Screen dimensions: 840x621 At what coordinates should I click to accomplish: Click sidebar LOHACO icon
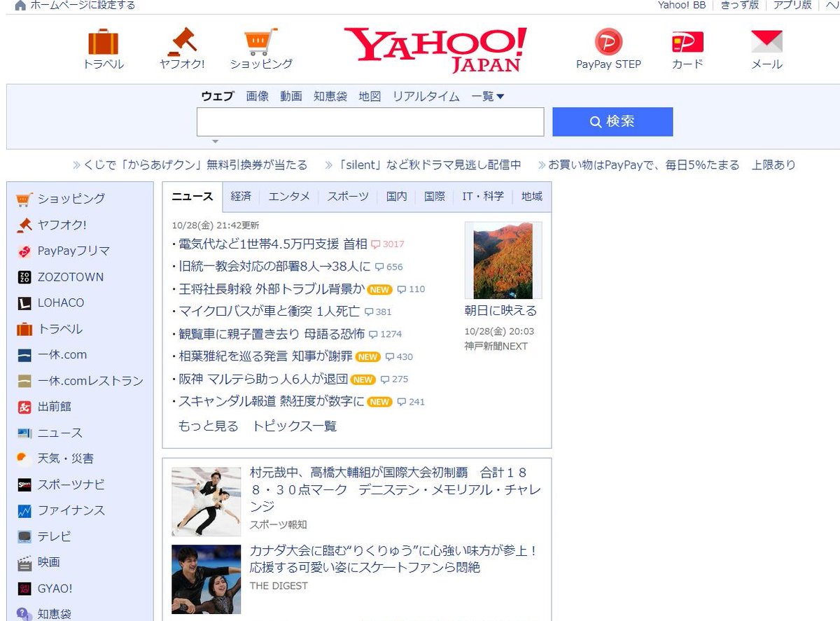(x=24, y=303)
